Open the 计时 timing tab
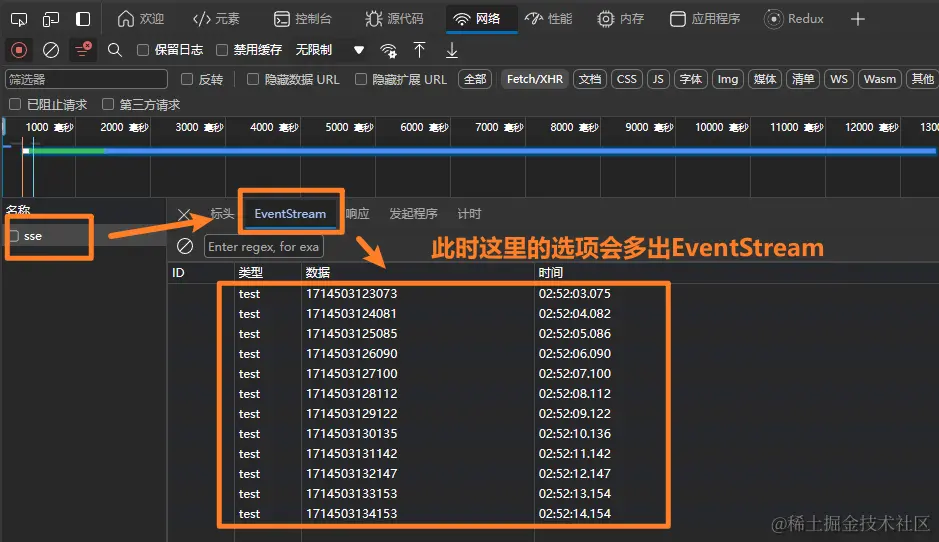The width and height of the screenshot is (939, 542). click(469, 214)
